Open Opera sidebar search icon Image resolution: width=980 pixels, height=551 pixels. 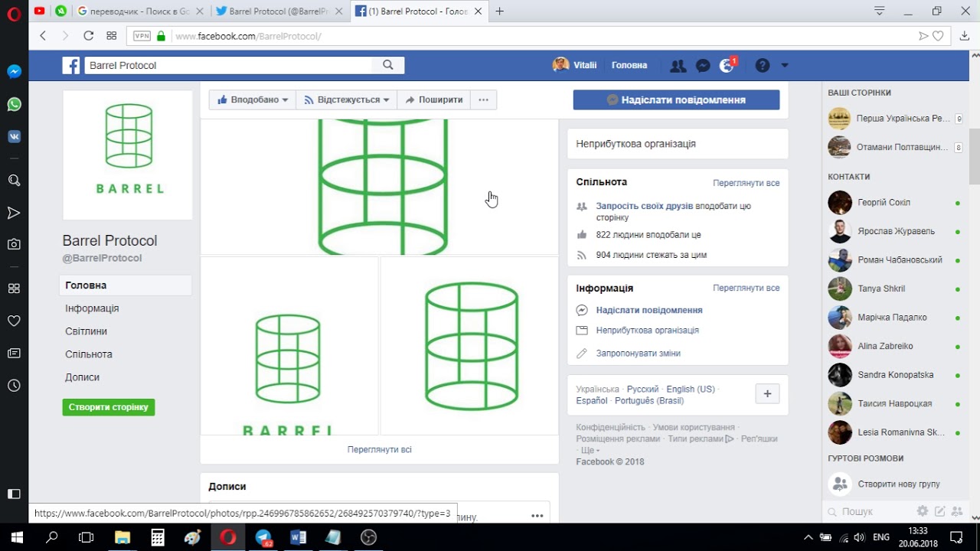[14, 181]
